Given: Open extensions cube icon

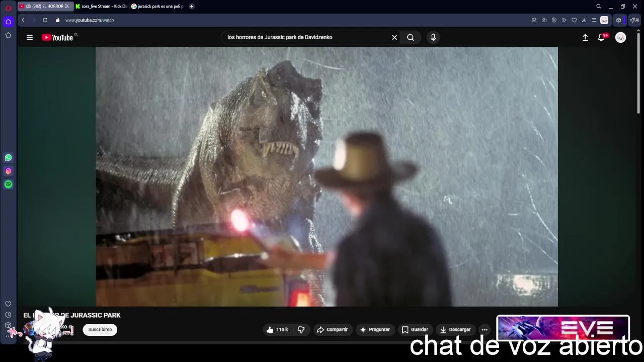Looking at the screenshot, I should 618,20.
